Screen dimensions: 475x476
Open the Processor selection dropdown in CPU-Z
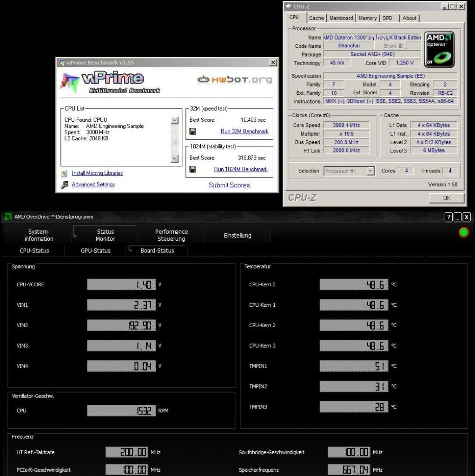click(x=370, y=171)
